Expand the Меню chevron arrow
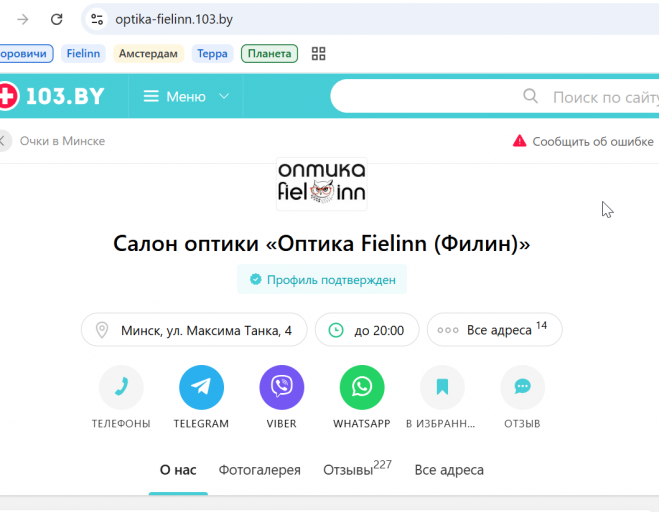The width and height of the screenshot is (659, 512). pos(224,96)
